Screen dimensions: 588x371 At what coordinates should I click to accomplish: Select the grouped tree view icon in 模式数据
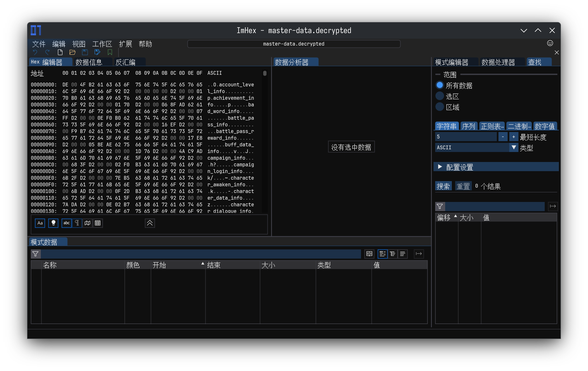pyautogui.click(x=382, y=254)
